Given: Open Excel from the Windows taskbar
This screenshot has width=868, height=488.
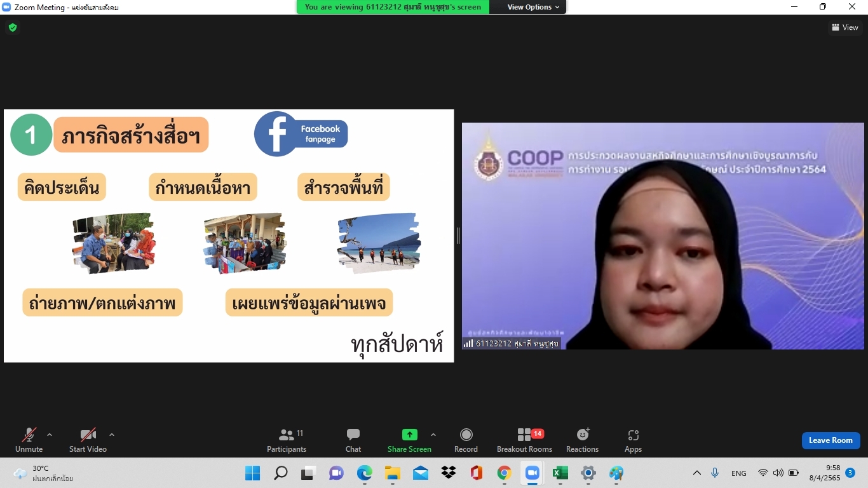Looking at the screenshot, I should click(560, 473).
